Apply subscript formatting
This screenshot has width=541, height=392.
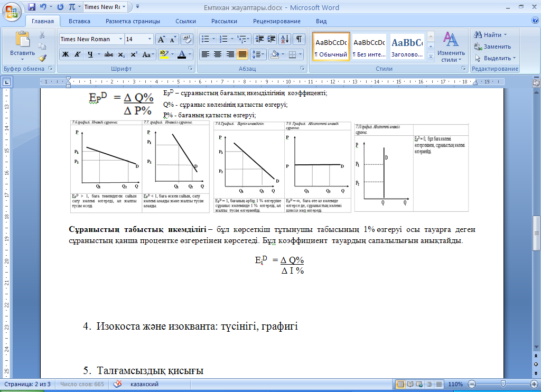click(121, 54)
